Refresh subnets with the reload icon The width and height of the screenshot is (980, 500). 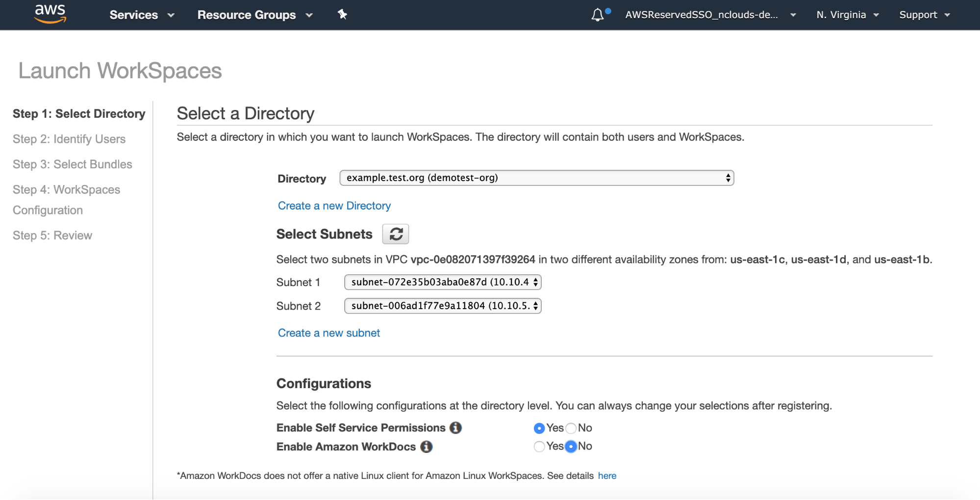[x=396, y=234]
